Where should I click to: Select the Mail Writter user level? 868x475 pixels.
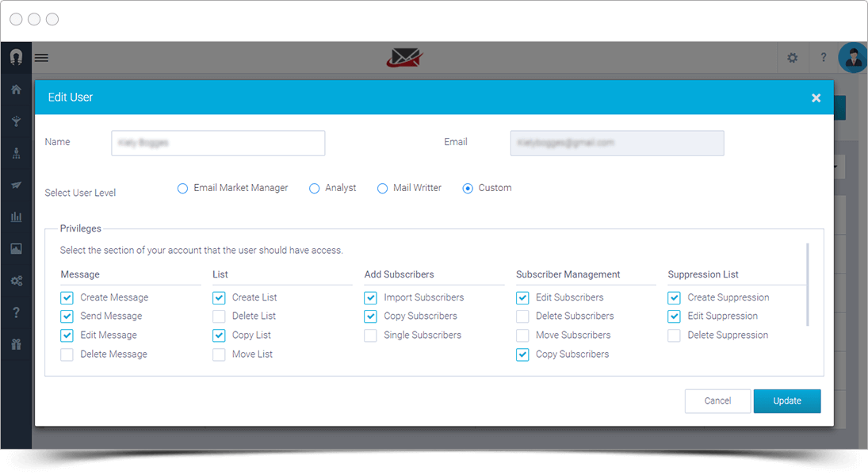pos(382,188)
